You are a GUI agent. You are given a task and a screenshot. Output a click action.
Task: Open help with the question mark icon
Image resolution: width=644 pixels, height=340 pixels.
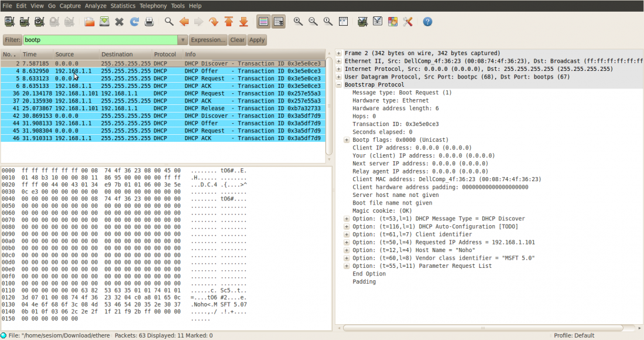pos(427,22)
